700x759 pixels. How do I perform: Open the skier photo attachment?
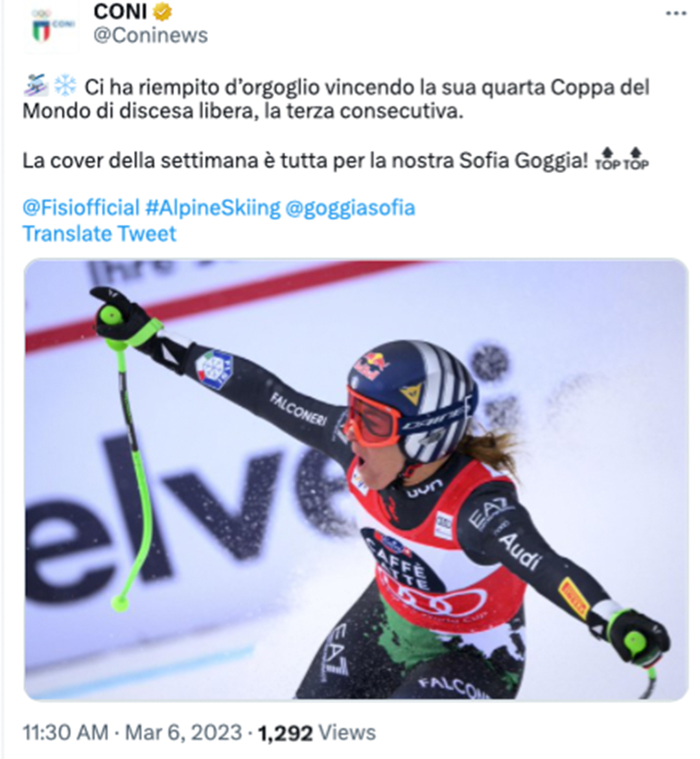point(356,480)
